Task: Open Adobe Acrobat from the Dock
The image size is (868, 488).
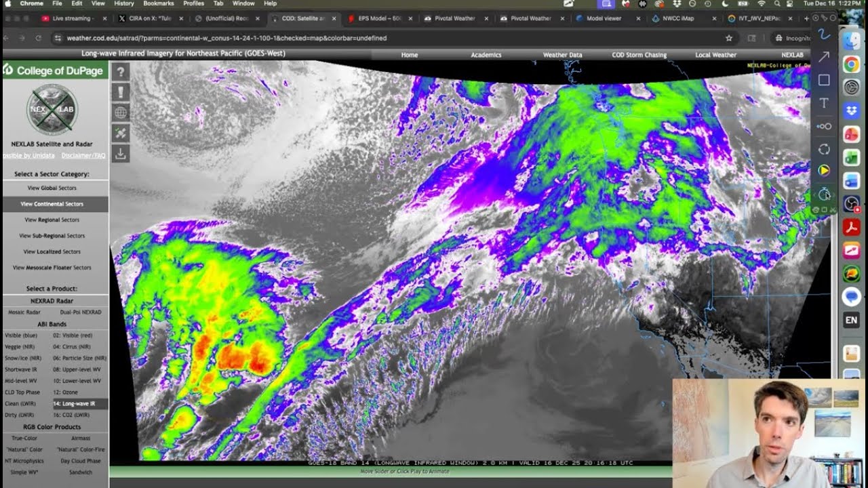Action: [x=852, y=227]
